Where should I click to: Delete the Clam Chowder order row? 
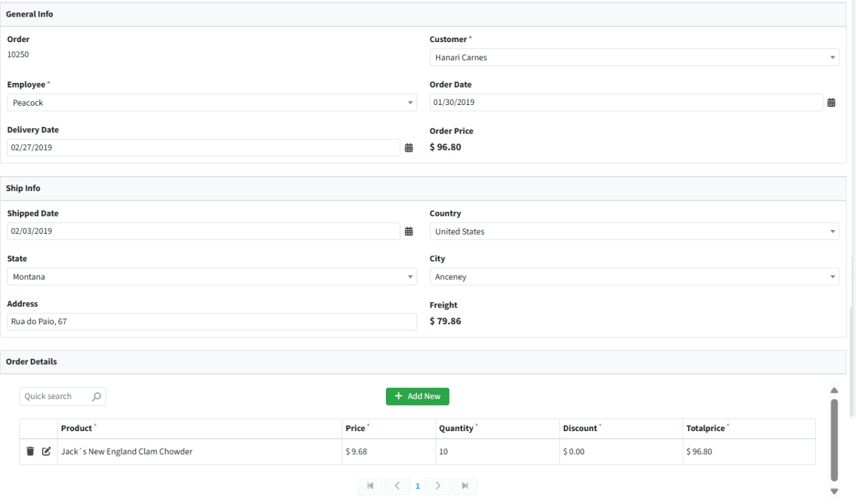pos(30,451)
